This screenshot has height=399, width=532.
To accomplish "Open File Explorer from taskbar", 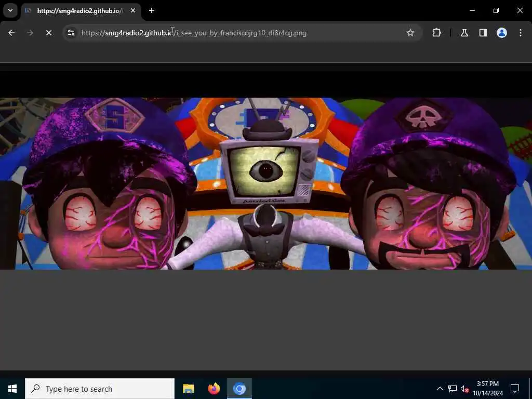I will [x=188, y=389].
